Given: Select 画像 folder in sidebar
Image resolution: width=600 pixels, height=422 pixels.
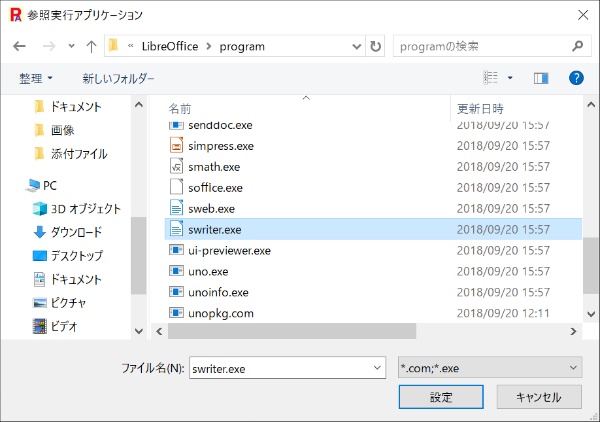Looking at the screenshot, I should pyautogui.click(x=54, y=130).
